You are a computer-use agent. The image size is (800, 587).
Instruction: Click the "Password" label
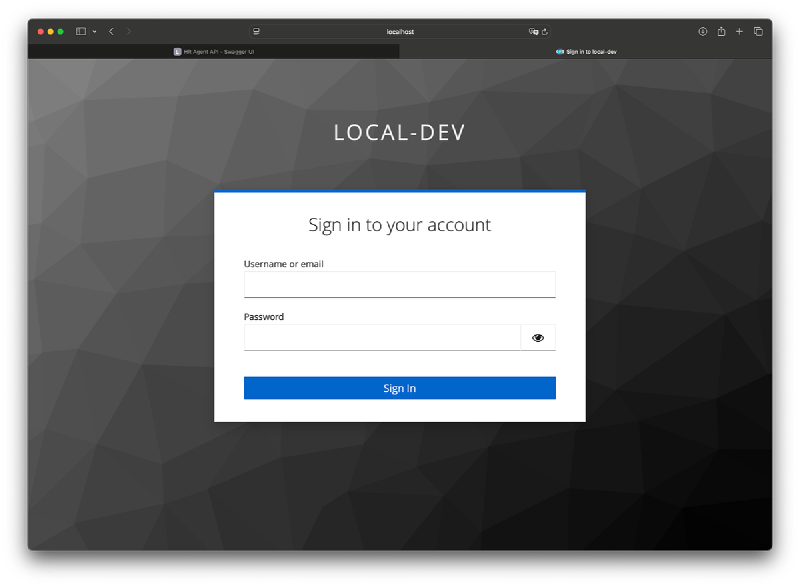(264, 317)
